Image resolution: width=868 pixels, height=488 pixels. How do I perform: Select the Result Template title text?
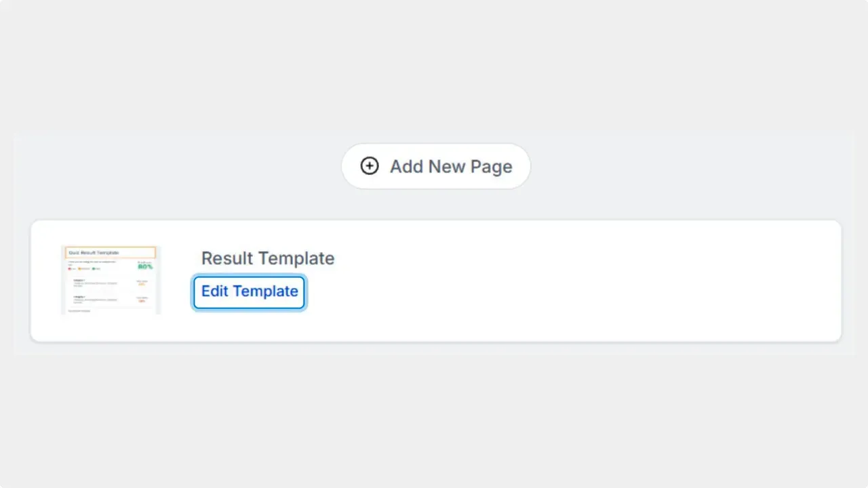pos(268,258)
